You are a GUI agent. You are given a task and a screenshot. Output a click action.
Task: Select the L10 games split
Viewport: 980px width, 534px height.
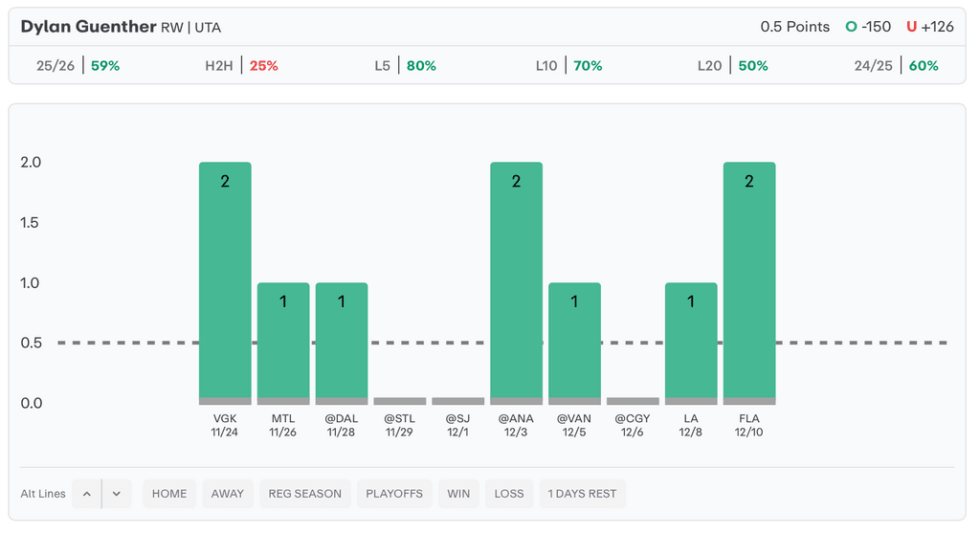(568, 66)
